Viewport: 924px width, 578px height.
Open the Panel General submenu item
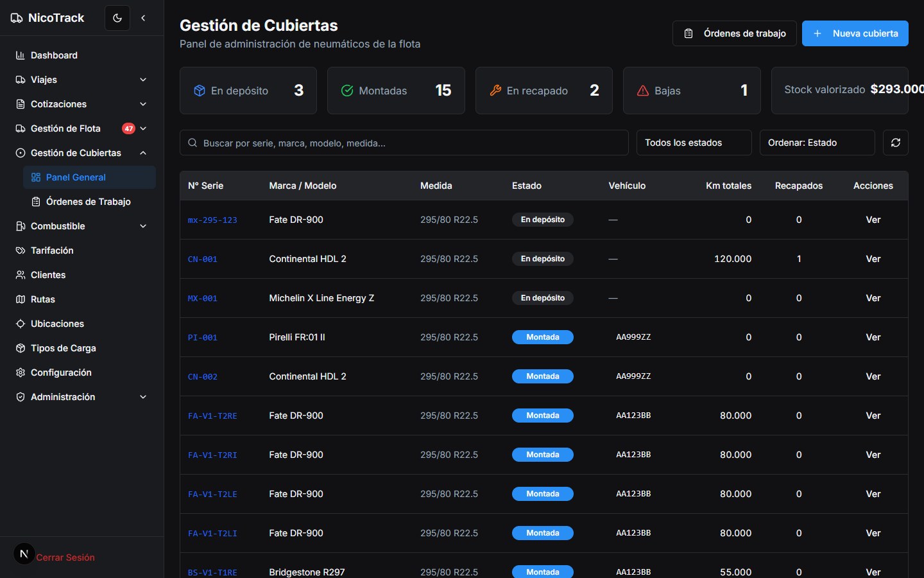(x=89, y=177)
